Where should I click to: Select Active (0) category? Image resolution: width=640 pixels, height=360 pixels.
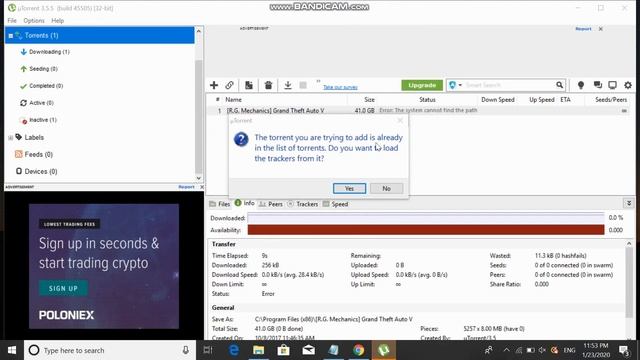coord(41,103)
